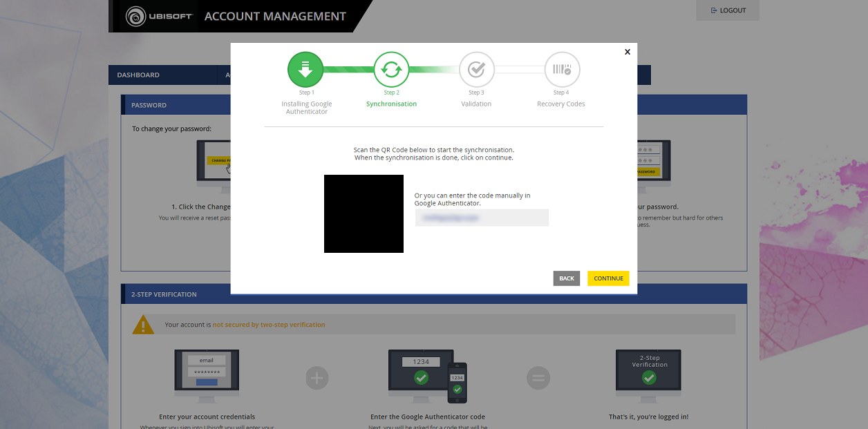Click the yellow warning triangle icon
Viewport: 868px width, 429px height.
tap(143, 324)
